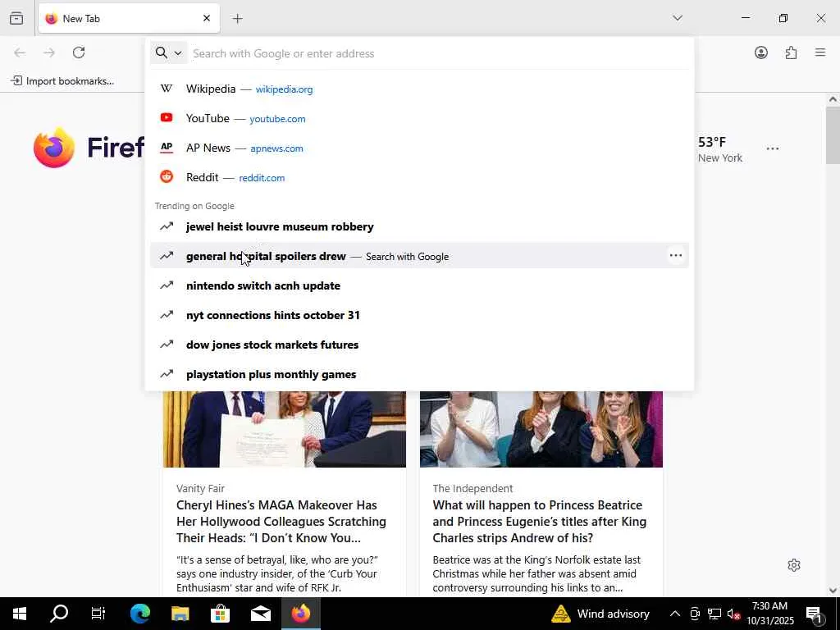Screen dimensions: 840x630
Task: Close the New Tab tab
Action: [x=207, y=18]
